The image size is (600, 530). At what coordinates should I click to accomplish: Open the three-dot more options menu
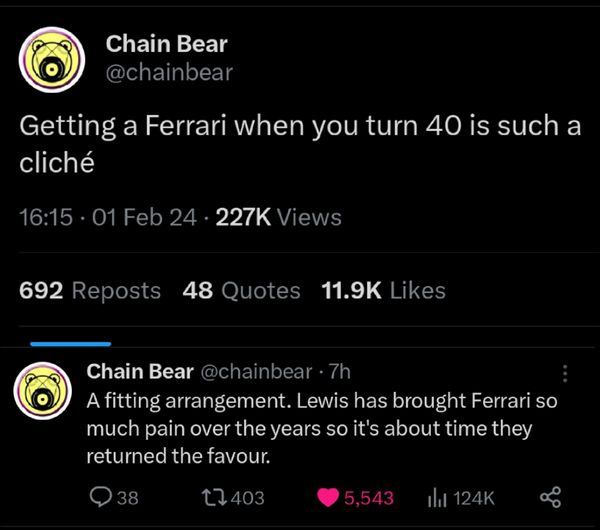565,373
